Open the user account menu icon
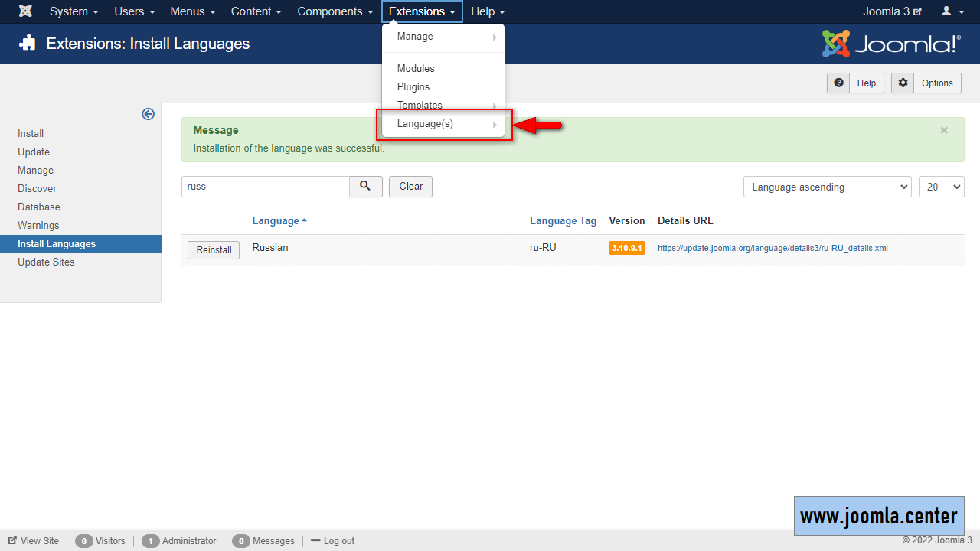The image size is (980, 551). 950,11
